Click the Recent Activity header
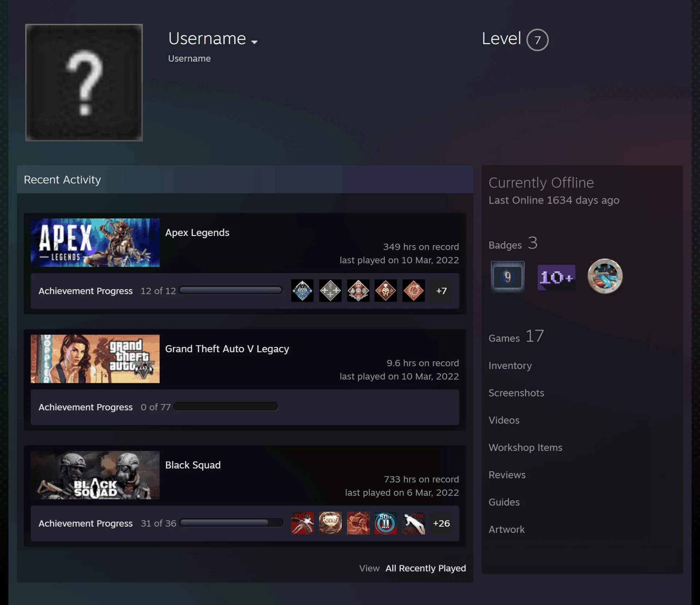 (x=245, y=179)
